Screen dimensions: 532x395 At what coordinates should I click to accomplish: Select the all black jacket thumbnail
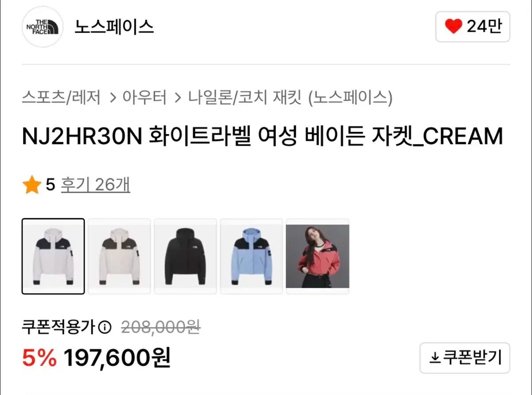pyautogui.click(x=185, y=256)
